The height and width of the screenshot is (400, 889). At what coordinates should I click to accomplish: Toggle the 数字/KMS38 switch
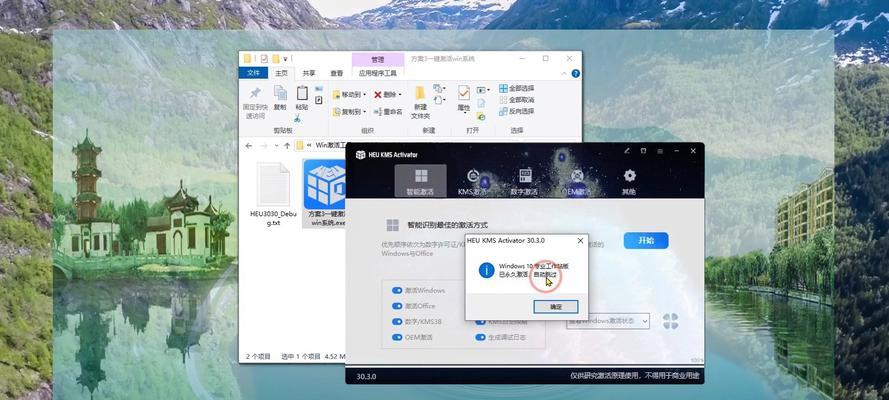(x=397, y=321)
